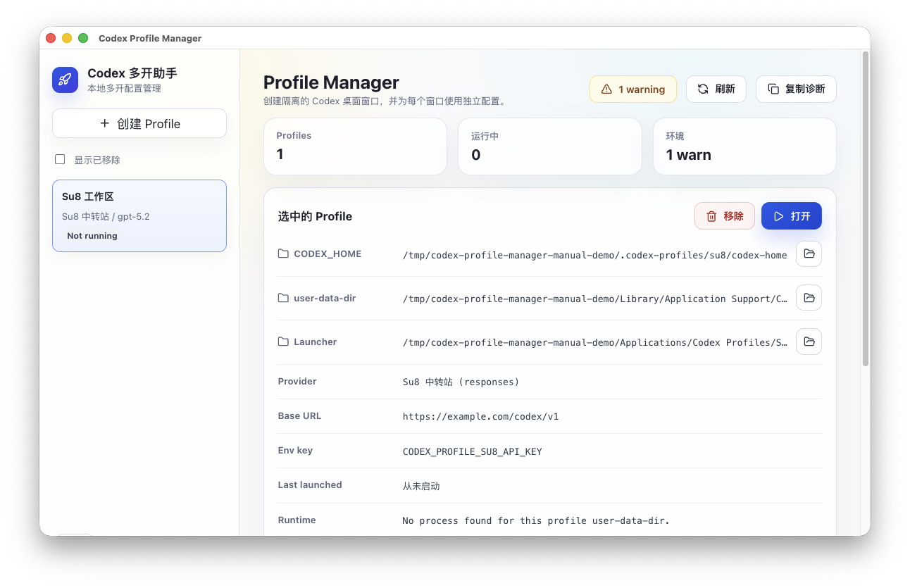Click the window title Codex Profile Manager
Screen dimensions: 910x588
pos(150,38)
